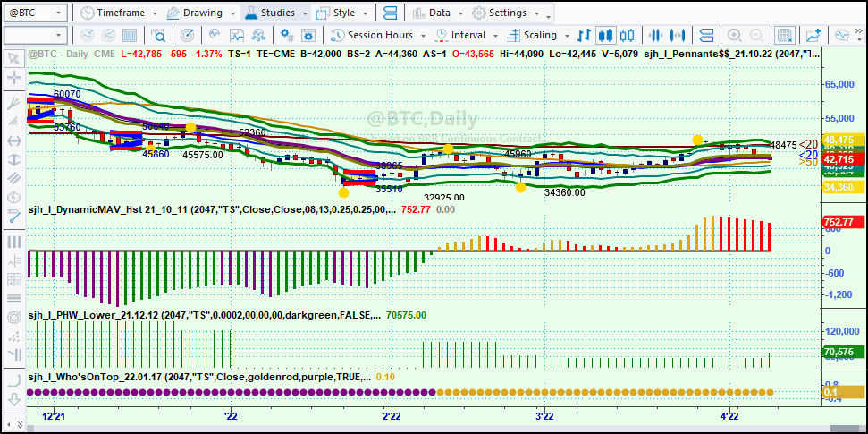Click the radar target toolbar icon
The height and width of the screenshot is (434, 868).
pos(188,36)
